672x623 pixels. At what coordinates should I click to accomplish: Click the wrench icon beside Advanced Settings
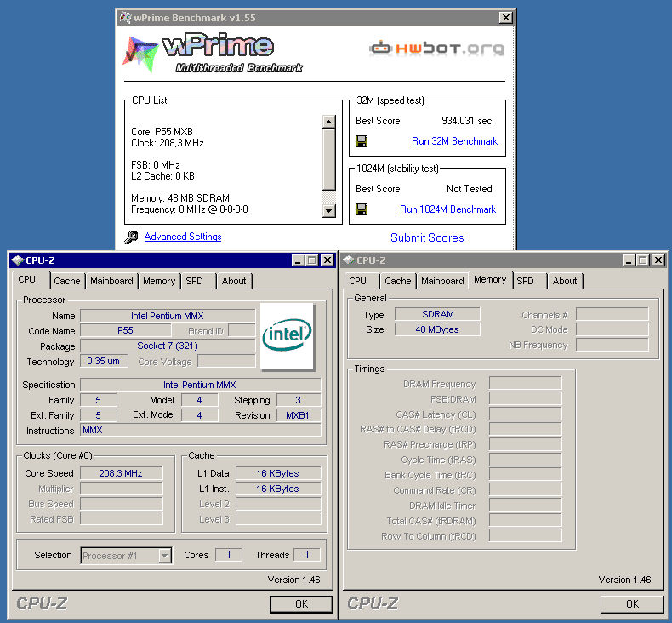pyautogui.click(x=131, y=237)
